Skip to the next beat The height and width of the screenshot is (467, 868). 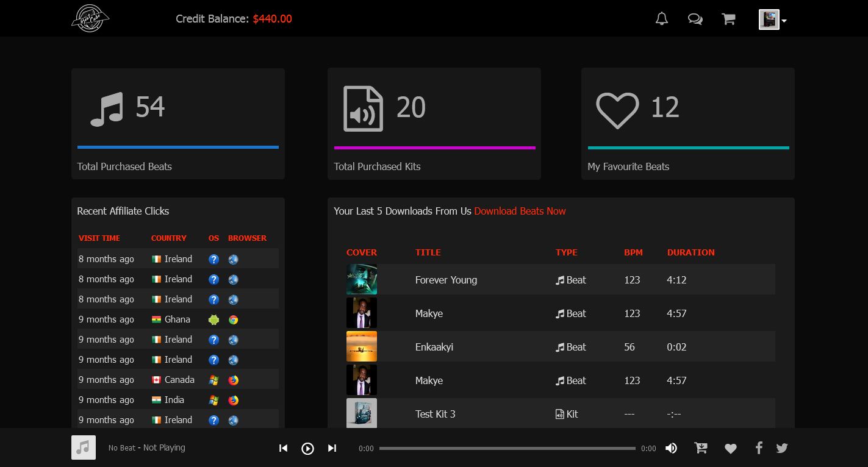[x=332, y=448]
